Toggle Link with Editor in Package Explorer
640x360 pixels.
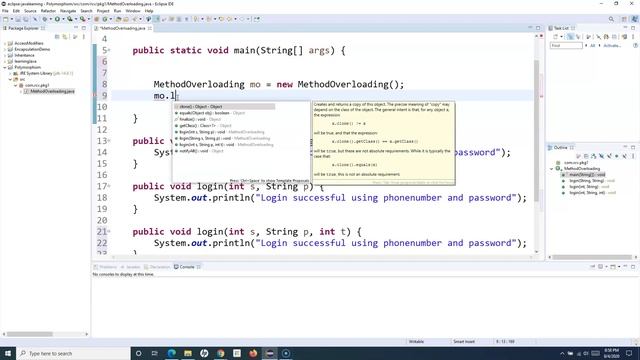click(x=65, y=37)
